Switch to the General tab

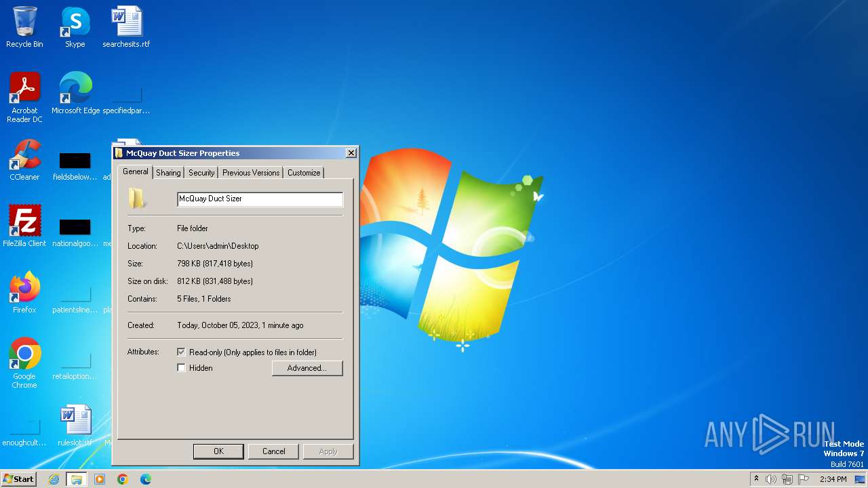click(135, 171)
